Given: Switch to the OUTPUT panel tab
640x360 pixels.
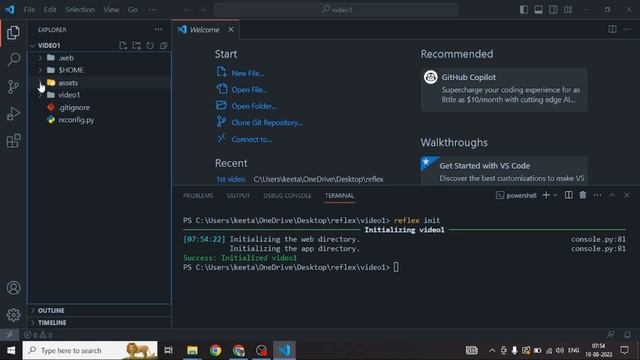Looking at the screenshot, I should [x=238, y=196].
